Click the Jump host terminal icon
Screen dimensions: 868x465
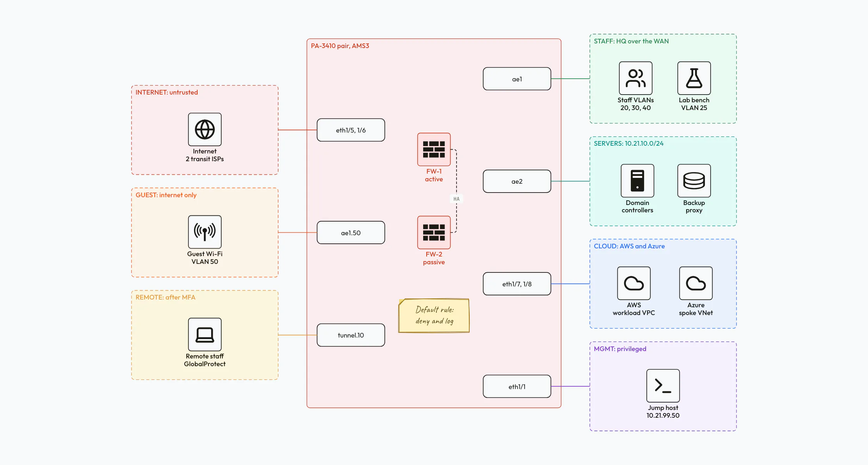pos(663,386)
